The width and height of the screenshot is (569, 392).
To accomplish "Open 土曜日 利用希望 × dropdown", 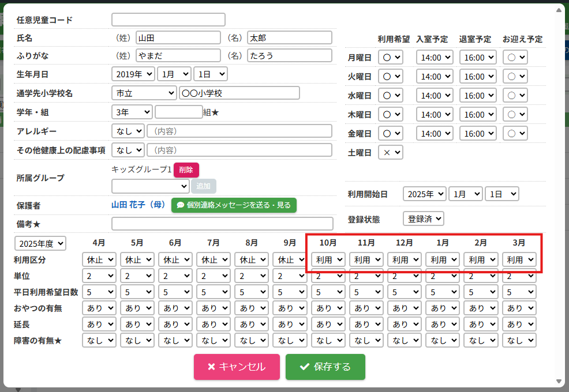I will [390, 152].
